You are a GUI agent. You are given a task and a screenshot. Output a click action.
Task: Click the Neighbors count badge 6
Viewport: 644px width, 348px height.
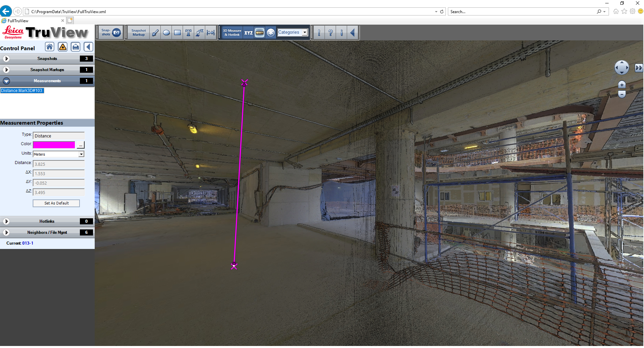click(x=86, y=232)
